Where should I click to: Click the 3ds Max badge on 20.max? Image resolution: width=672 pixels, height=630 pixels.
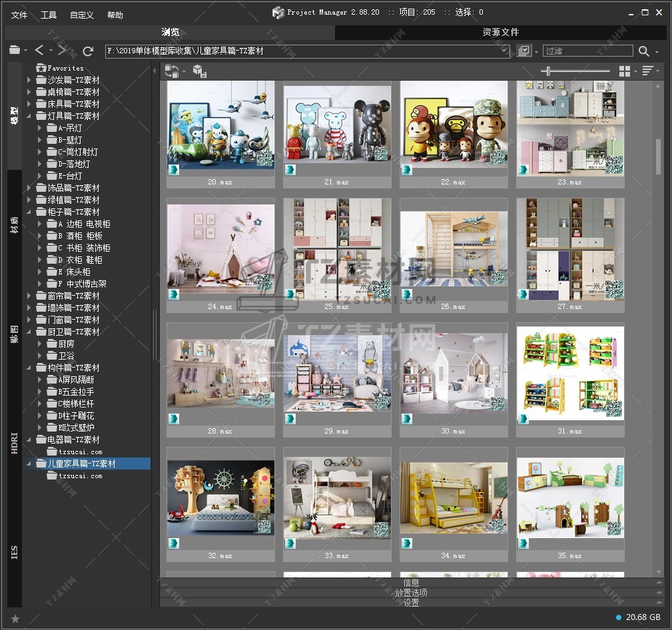tap(174, 169)
